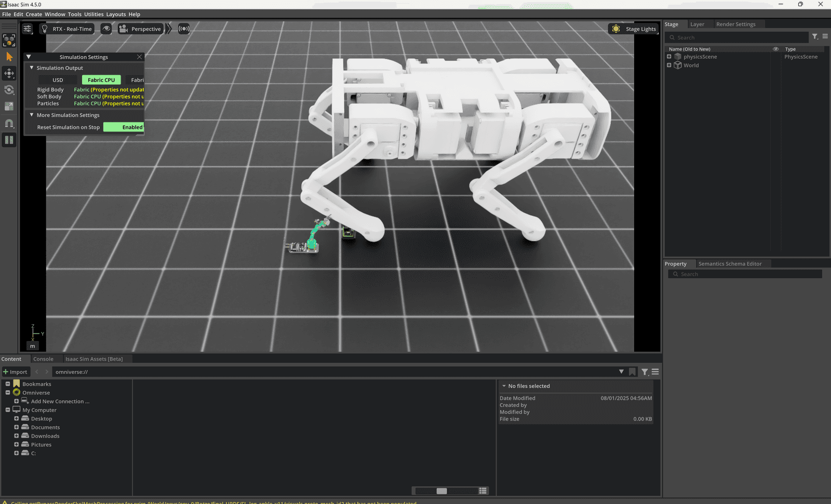Open the Stage panel hamburger options
Screen dimensions: 831x504
825,36
